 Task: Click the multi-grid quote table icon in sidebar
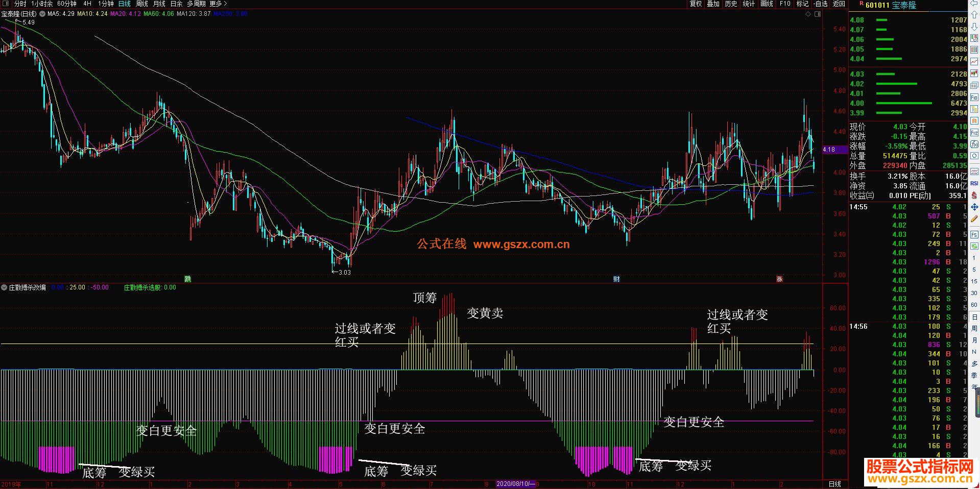(x=974, y=50)
